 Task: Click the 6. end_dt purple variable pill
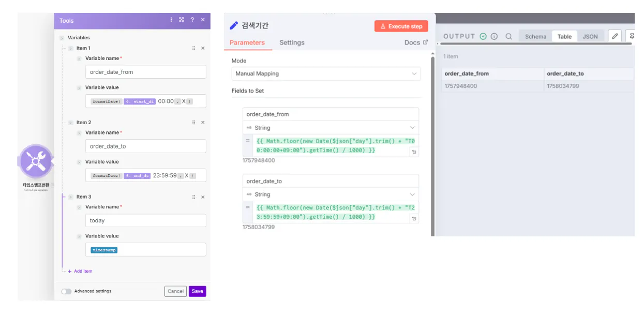click(x=137, y=175)
